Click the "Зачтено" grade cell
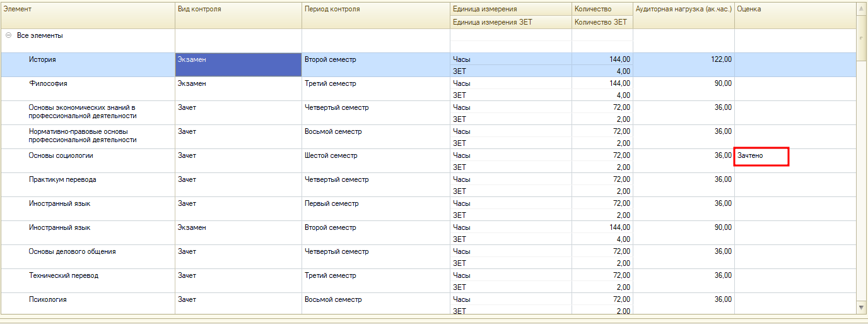Viewport: 868px width, 324px height. [761, 156]
